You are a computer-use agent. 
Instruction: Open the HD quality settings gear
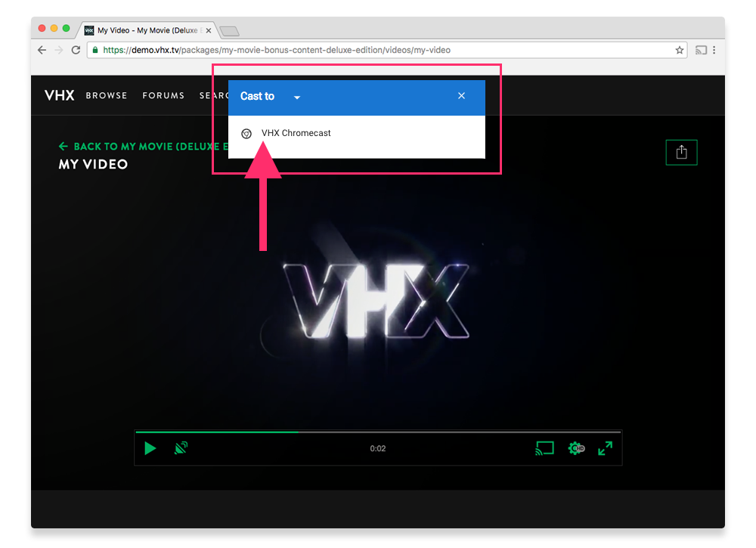[x=575, y=447]
